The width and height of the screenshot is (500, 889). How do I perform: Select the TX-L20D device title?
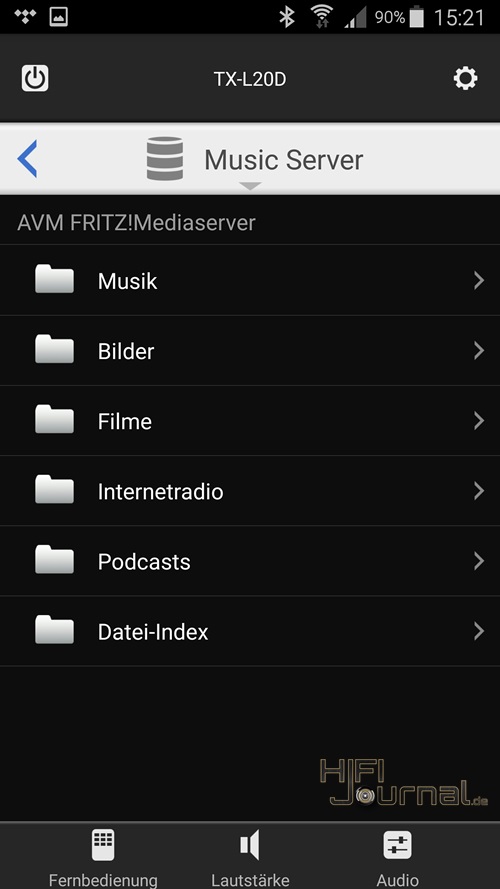pyautogui.click(x=250, y=79)
